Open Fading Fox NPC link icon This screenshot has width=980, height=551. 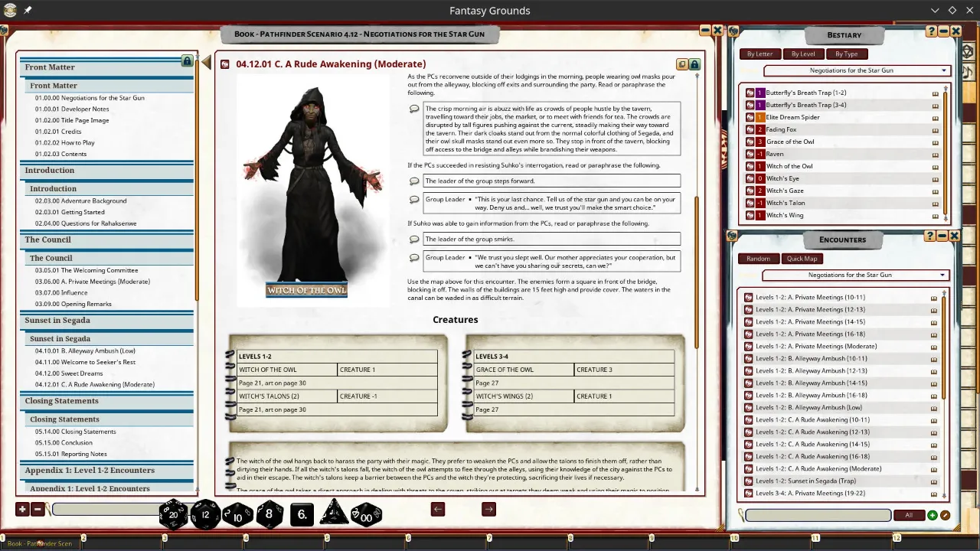tap(750, 129)
